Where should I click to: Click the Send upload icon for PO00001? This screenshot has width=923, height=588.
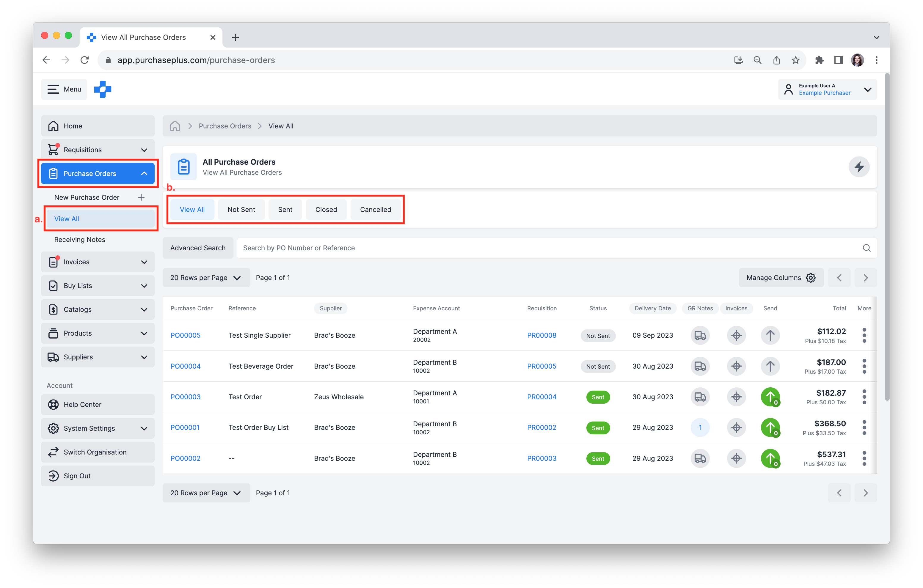point(770,427)
